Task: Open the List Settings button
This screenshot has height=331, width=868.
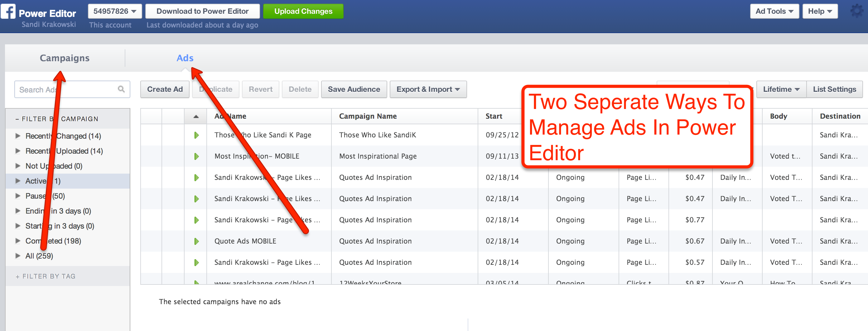Action: pyautogui.click(x=834, y=89)
